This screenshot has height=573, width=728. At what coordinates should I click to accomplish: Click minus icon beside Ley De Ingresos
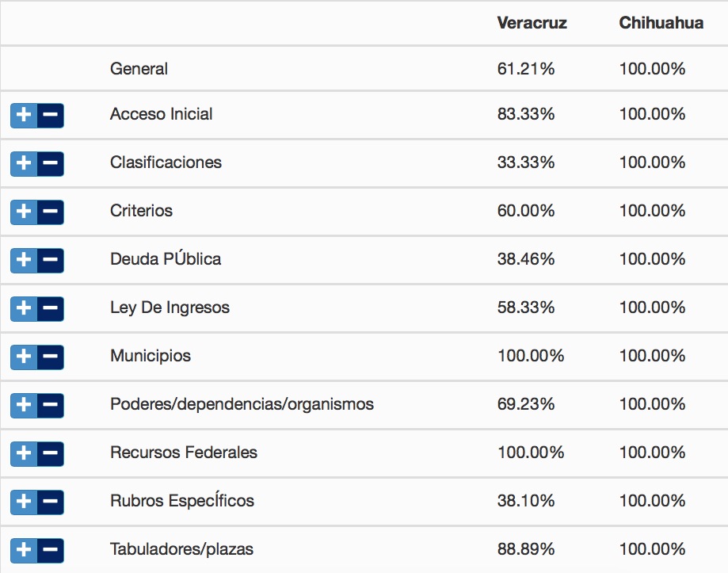pyautogui.click(x=50, y=308)
